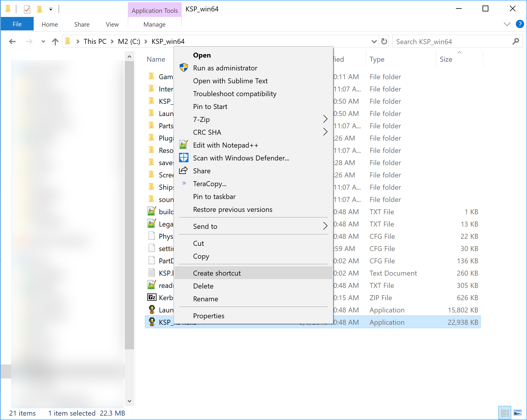Click chevron after M2 (C:) in breadcrumb
Screen dimensions: 527x420
pyautogui.click(x=146, y=42)
